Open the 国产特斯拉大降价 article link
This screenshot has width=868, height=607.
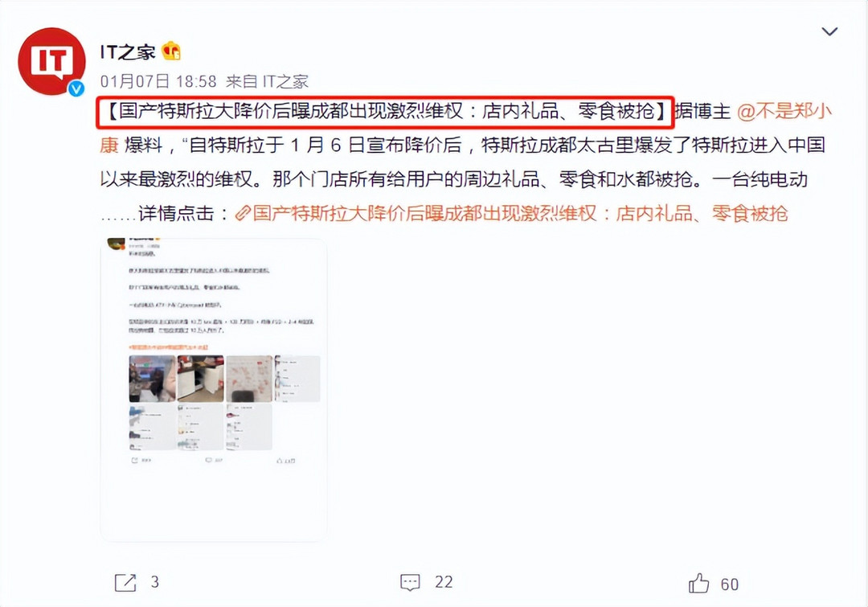point(520,213)
